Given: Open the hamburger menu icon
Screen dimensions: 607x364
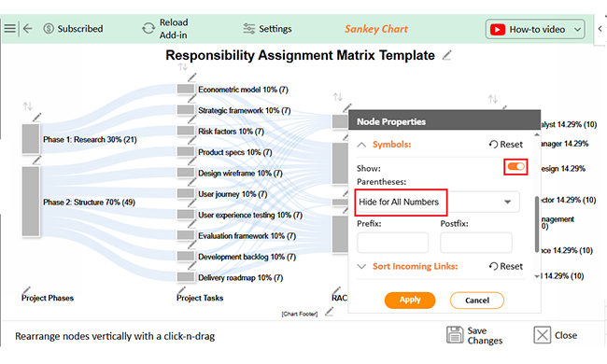Looking at the screenshot, I should (9, 29).
